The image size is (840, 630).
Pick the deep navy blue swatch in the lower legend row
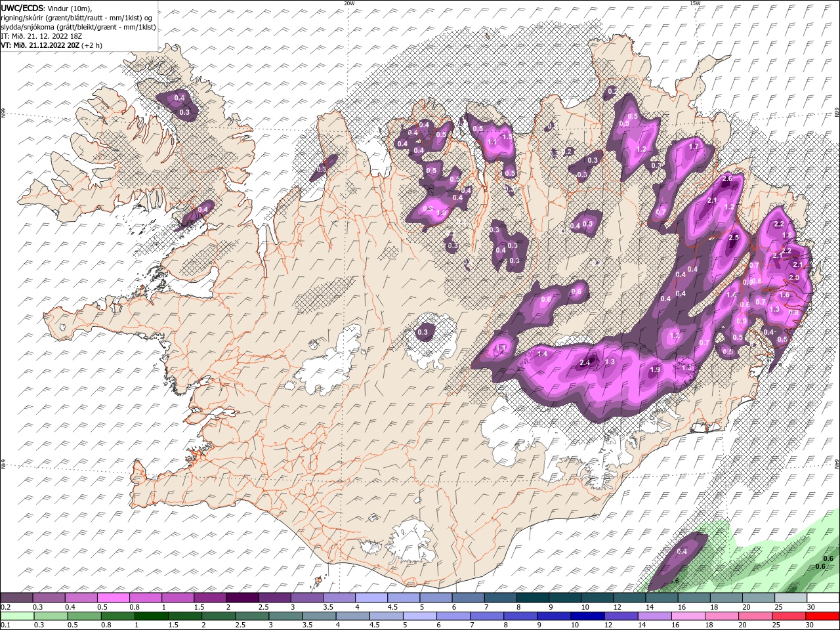click(587, 616)
